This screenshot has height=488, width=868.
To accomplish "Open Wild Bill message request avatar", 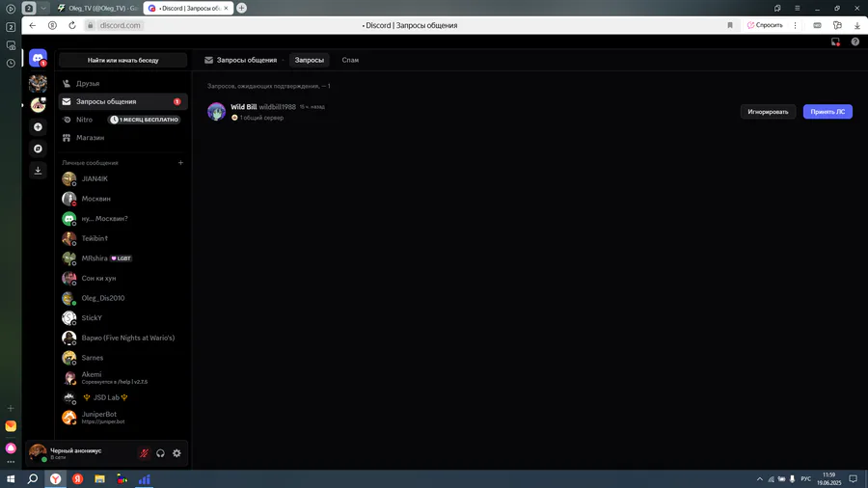I will [216, 111].
